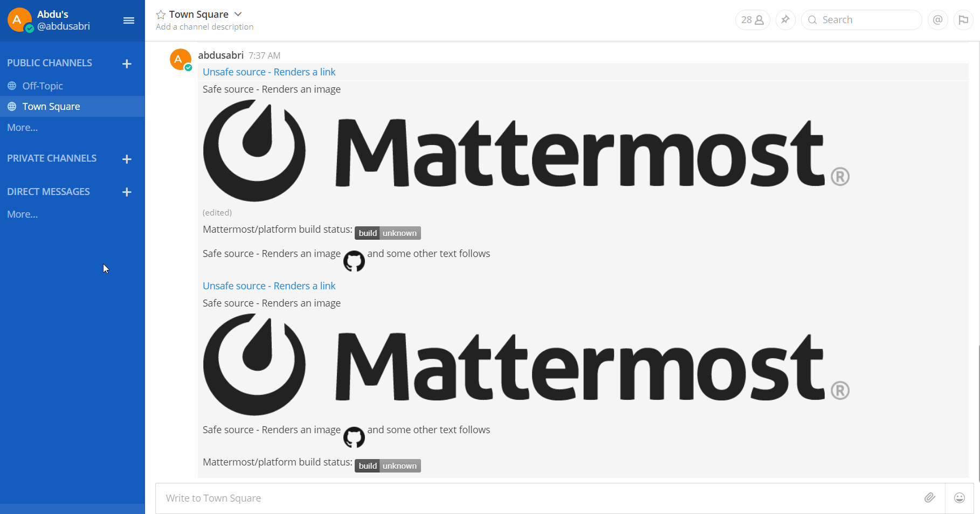This screenshot has width=980, height=514.
Task: Start a new direct message
Action: click(x=127, y=192)
